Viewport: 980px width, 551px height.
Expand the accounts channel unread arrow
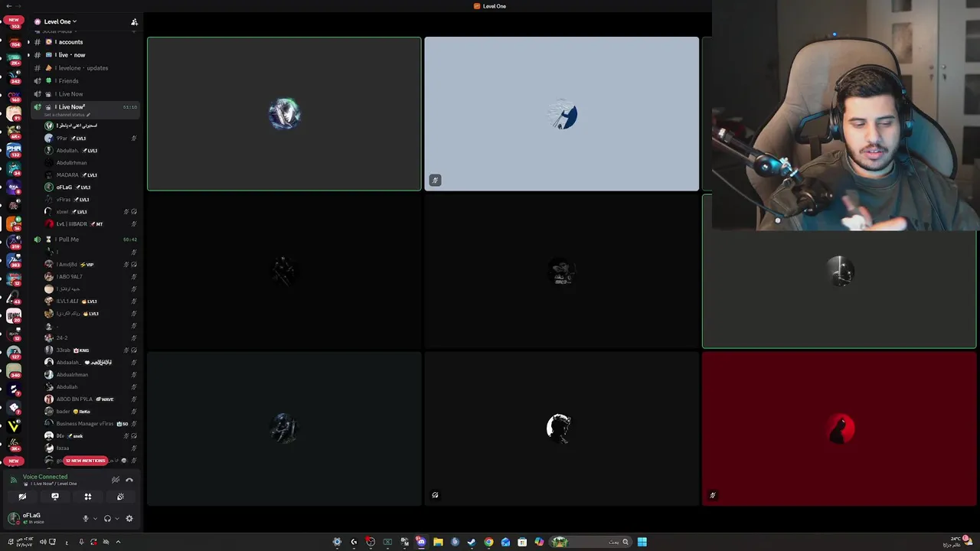(x=28, y=42)
